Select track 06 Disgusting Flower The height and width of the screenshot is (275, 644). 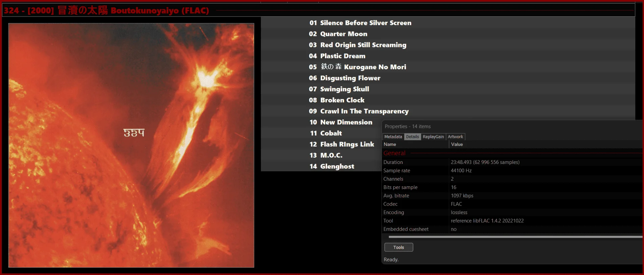[x=448, y=78]
